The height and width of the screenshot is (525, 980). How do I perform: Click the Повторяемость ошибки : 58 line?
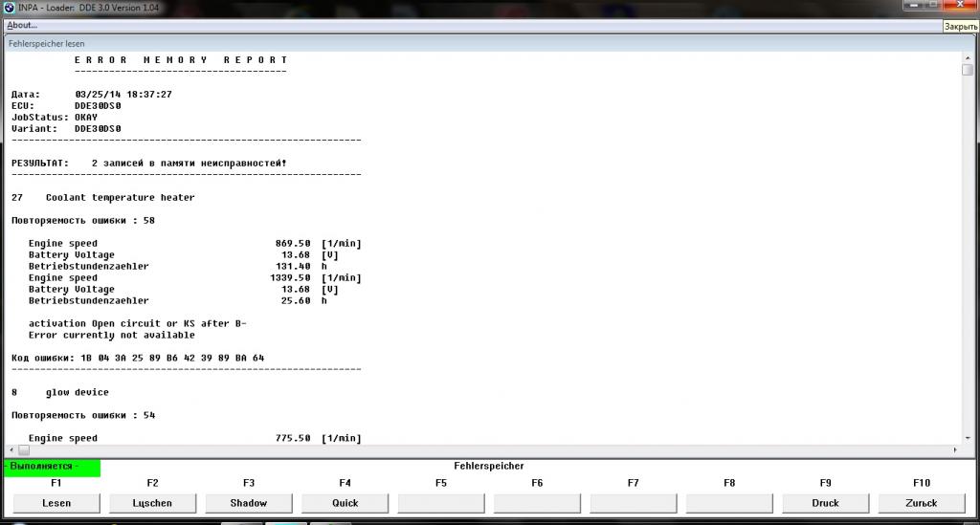(x=83, y=220)
